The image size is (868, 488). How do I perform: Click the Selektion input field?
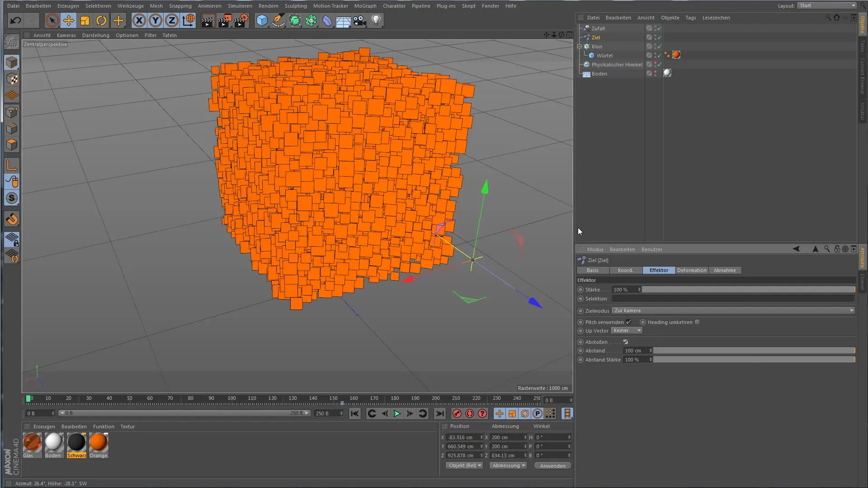tap(733, 299)
